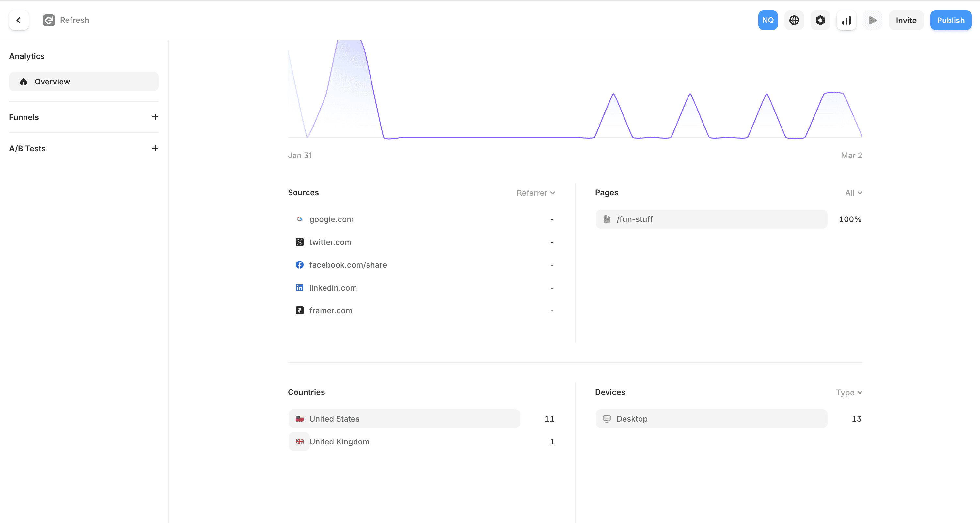Image resolution: width=980 pixels, height=523 pixels.
Task: Click the Funnels section label
Action: [x=24, y=117]
